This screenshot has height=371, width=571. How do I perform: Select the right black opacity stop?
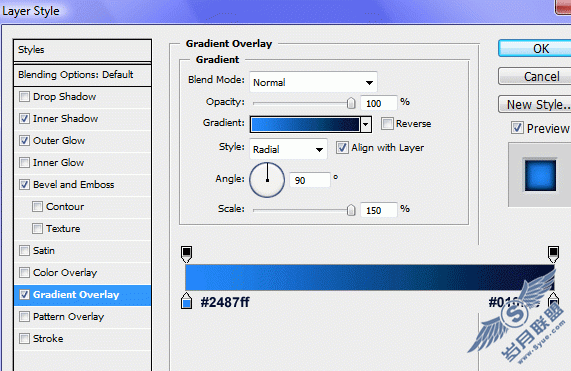553,254
